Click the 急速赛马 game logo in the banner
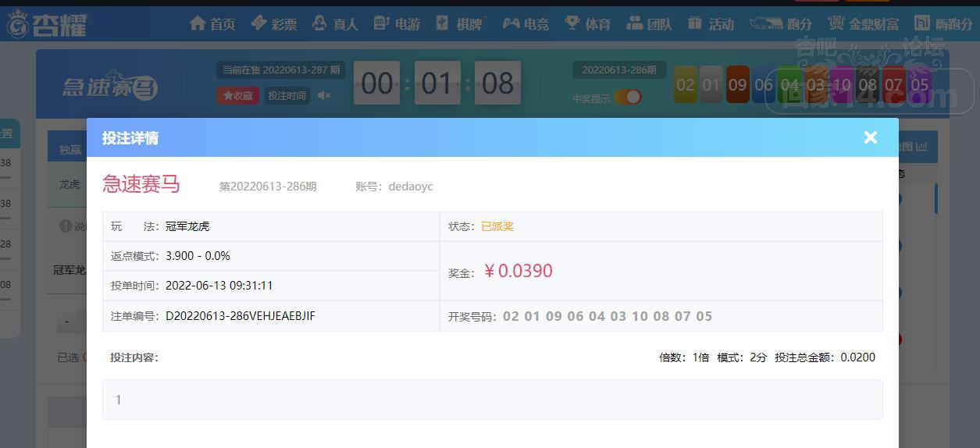The width and height of the screenshot is (980, 448). (110, 86)
